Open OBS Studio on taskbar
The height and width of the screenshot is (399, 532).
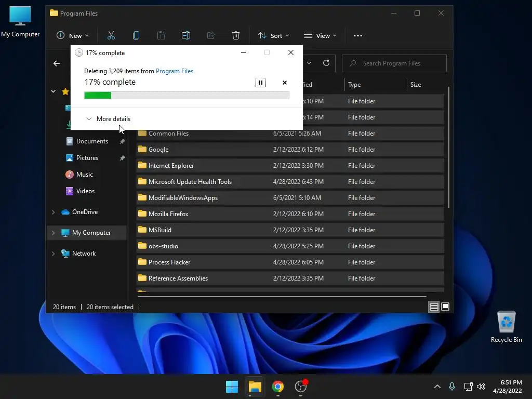point(301,387)
